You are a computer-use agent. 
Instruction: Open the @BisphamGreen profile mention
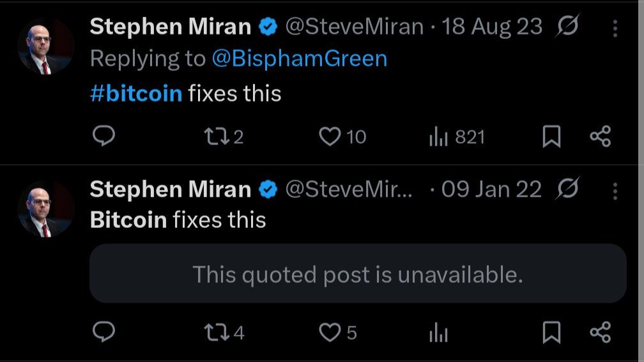299,59
